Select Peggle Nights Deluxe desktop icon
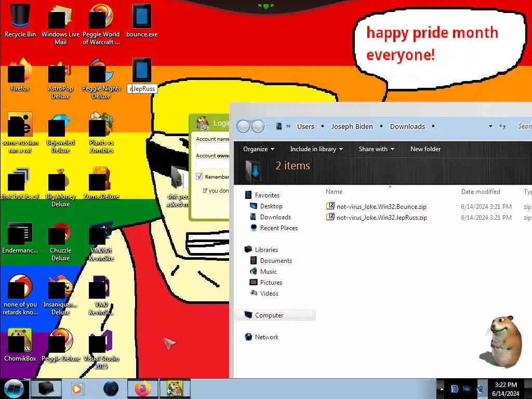This screenshot has height=399, width=532. [x=101, y=78]
